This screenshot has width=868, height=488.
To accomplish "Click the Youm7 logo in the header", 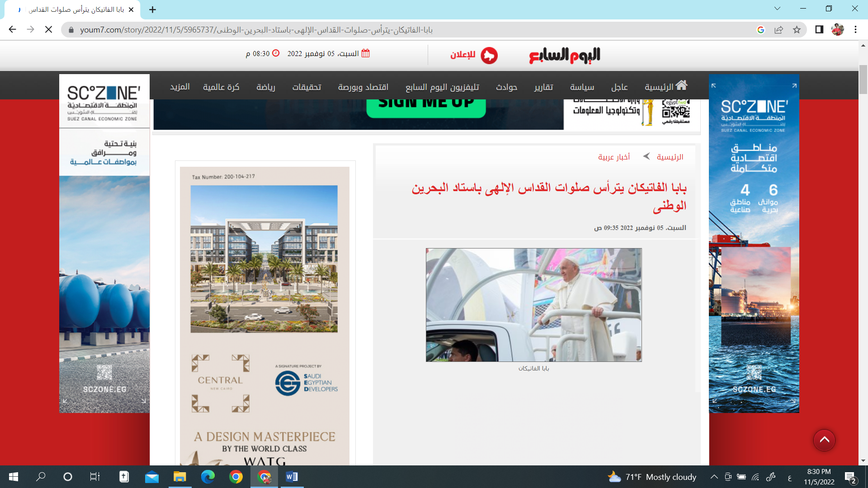I will point(564,55).
